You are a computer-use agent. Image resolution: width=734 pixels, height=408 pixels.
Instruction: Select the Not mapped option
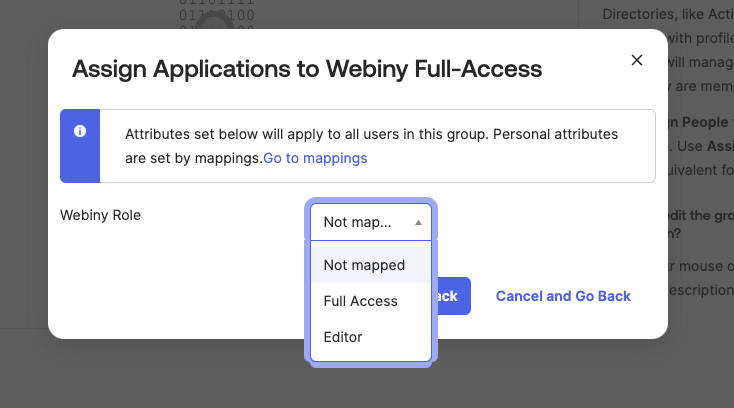(x=365, y=265)
